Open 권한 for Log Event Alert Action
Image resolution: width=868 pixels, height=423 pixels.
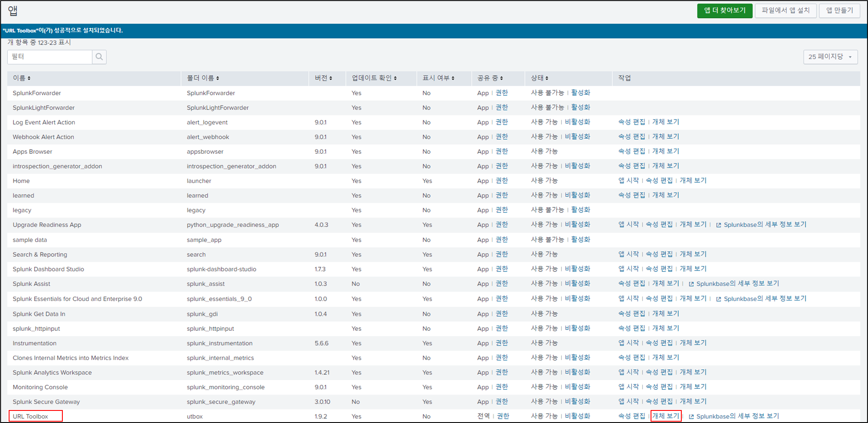pos(502,122)
